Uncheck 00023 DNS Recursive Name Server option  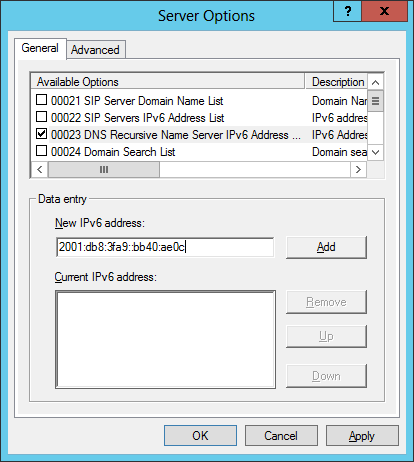(x=41, y=134)
